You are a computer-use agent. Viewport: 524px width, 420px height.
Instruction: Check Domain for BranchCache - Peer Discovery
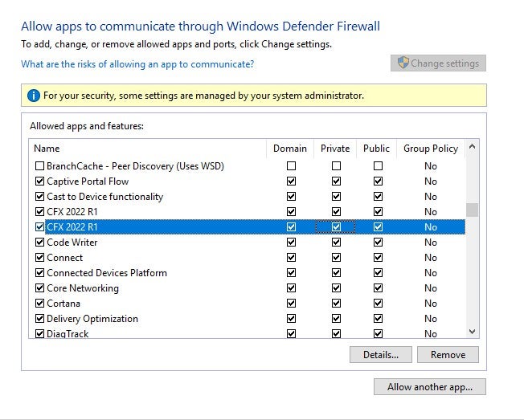pos(292,166)
